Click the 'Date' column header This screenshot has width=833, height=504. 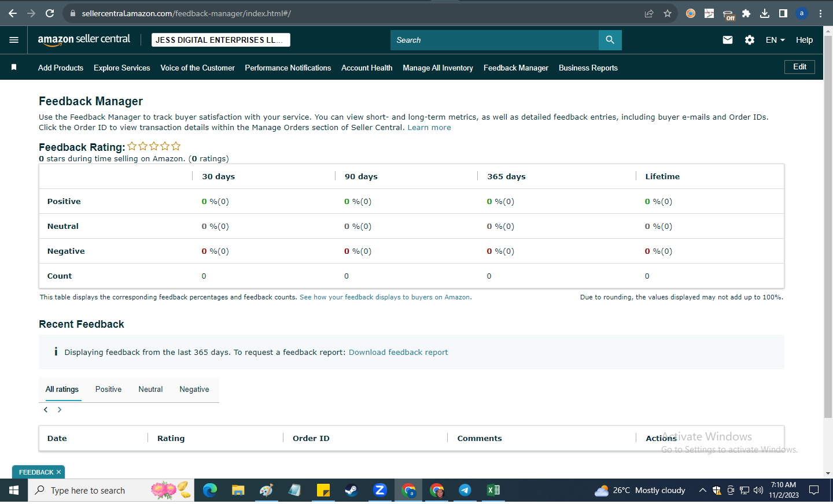coord(57,439)
